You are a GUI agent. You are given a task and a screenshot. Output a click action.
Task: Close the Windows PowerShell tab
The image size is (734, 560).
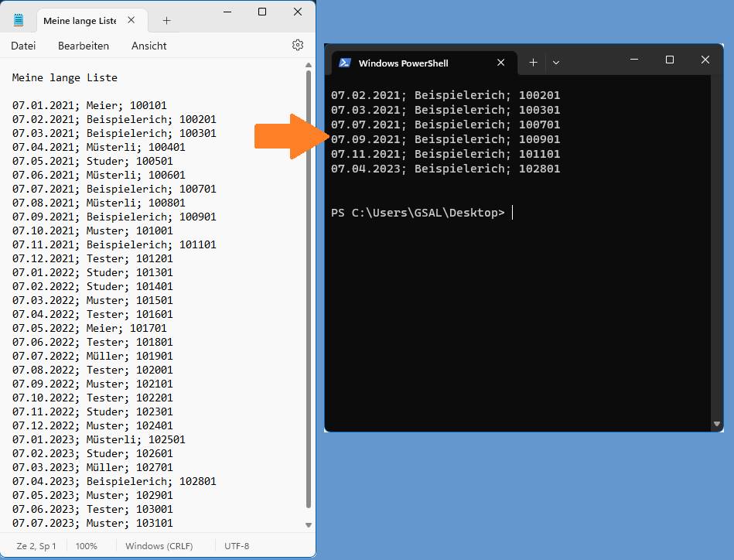pyautogui.click(x=501, y=63)
